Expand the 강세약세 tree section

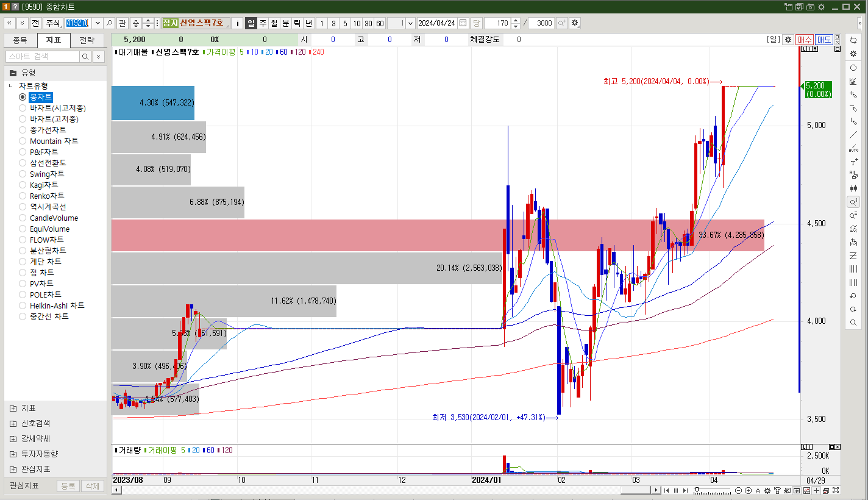pyautogui.click(x=13, y=438)
